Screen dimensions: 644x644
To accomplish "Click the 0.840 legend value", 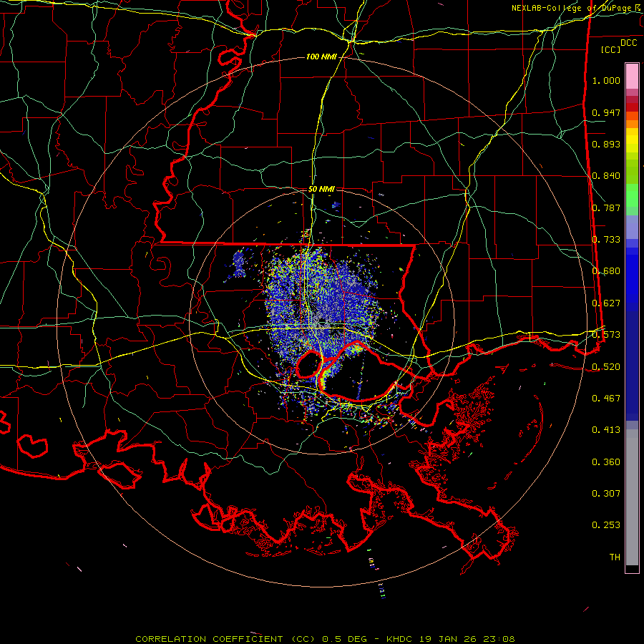I will point(606,176).
